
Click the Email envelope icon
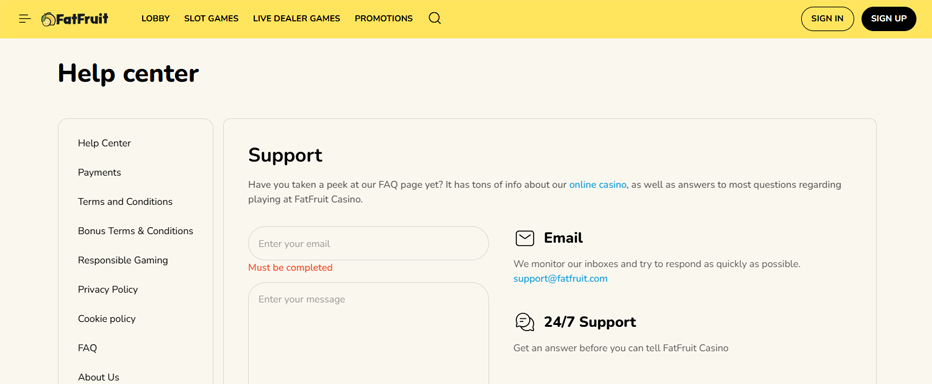524,238
